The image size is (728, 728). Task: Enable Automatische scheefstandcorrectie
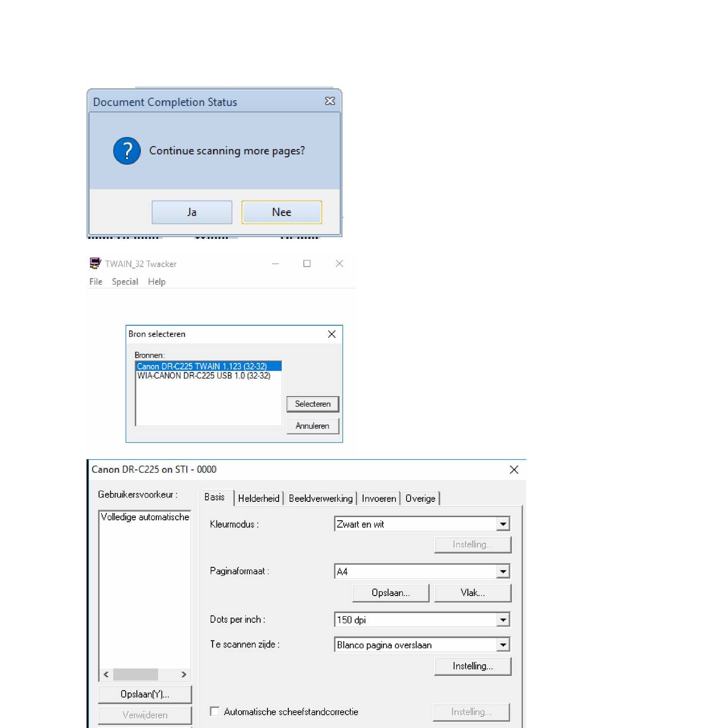[214, 711]
